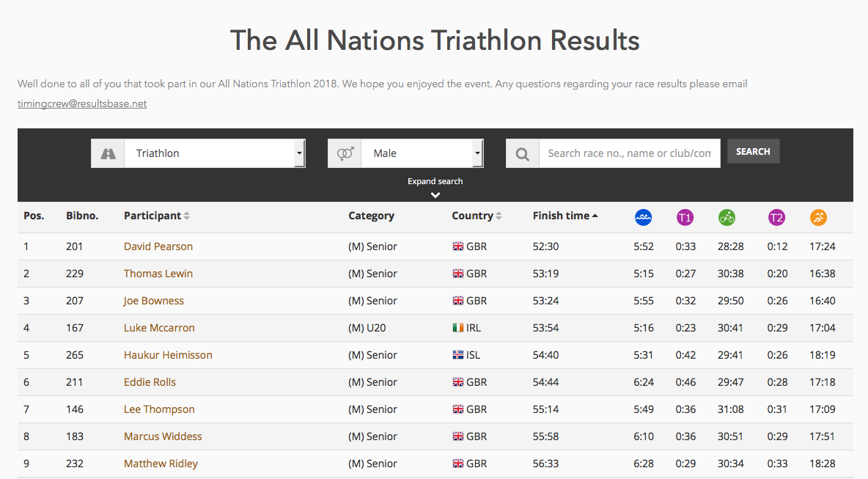868x479 pixels.
Task: Open David Pearson's participant result
Action: [158, 246]
